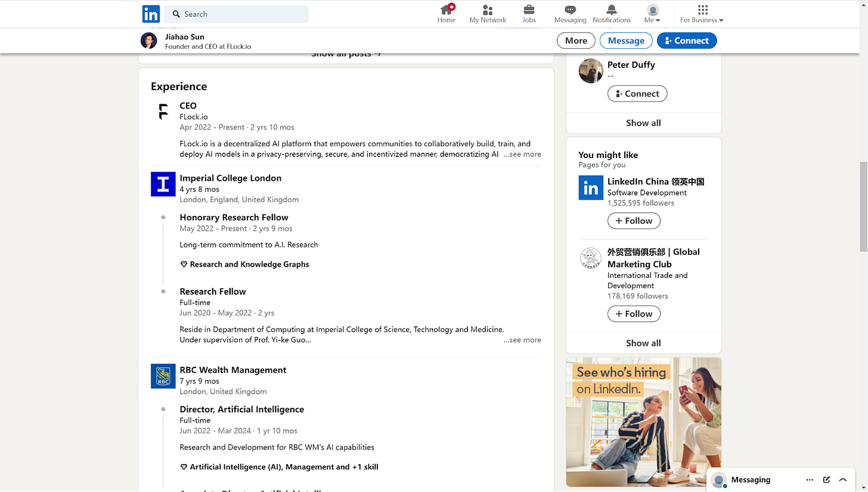Compose a new message in the Messaging overlay

click(826, 479)
